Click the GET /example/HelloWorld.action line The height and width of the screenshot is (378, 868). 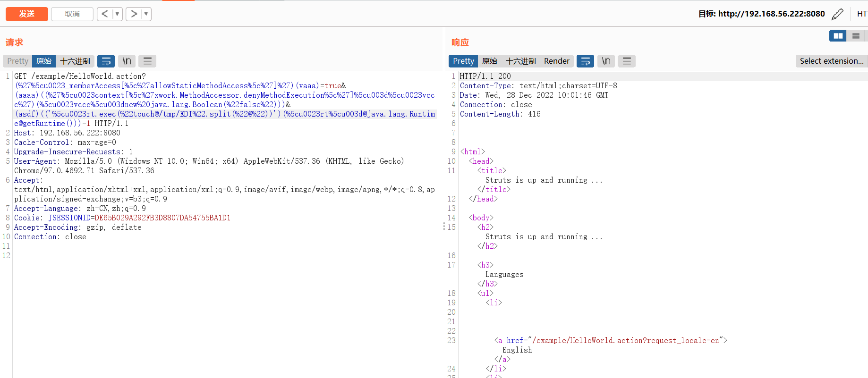pyautogui.click(x=80, y=76)
